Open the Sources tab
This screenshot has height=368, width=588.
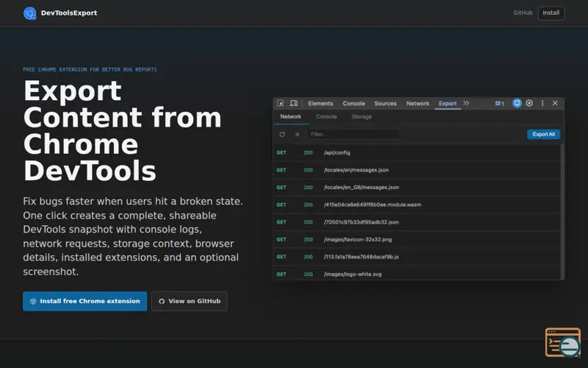[385, 103]
